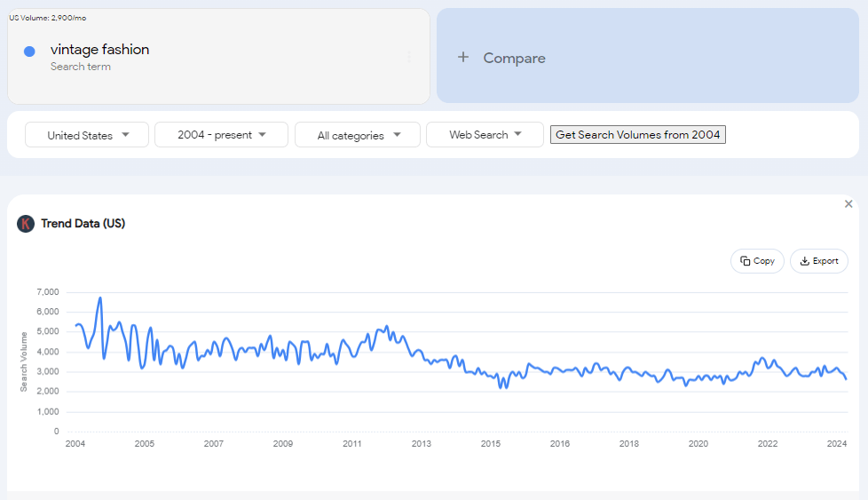Click the US Volume: 2,900/mo label
The image size is (868, 500).
pyautogui.click(x=48, y=18)
